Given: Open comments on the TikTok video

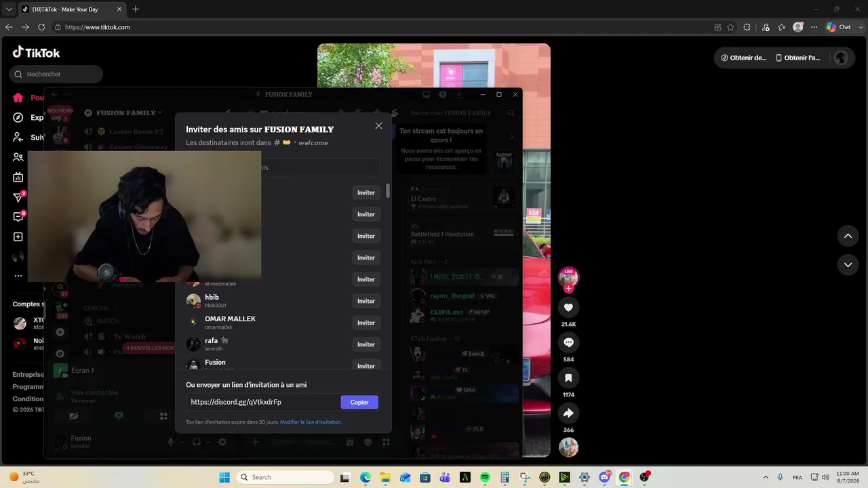Looking at the screenshot, I should point(568,342).
